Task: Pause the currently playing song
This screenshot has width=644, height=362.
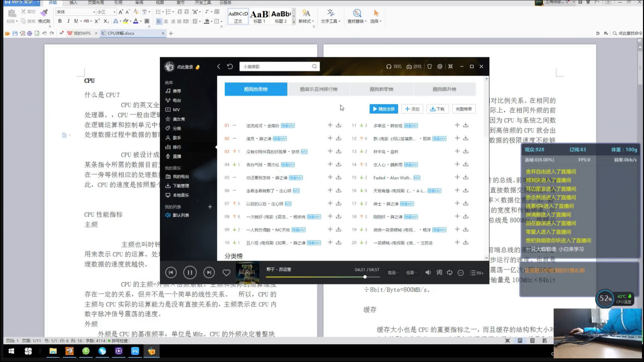Action: pyautogui.click(x=190, y=273)
